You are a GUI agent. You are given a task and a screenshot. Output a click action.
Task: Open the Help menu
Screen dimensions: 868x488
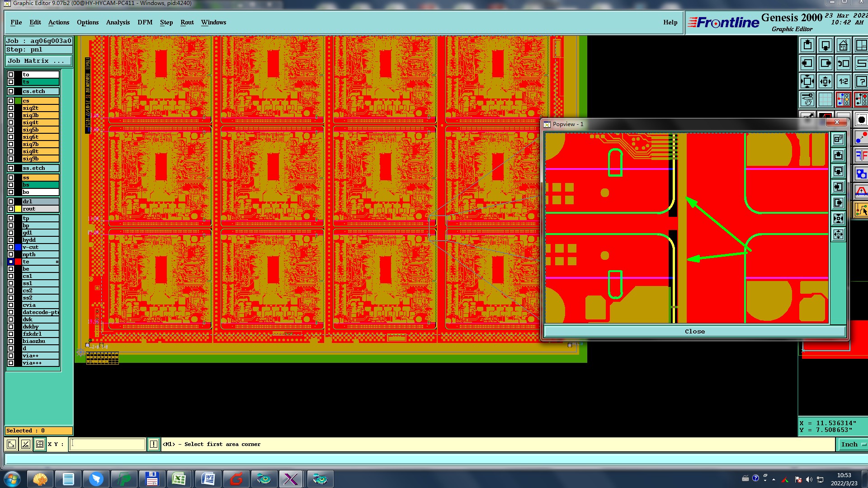(670, 22)
